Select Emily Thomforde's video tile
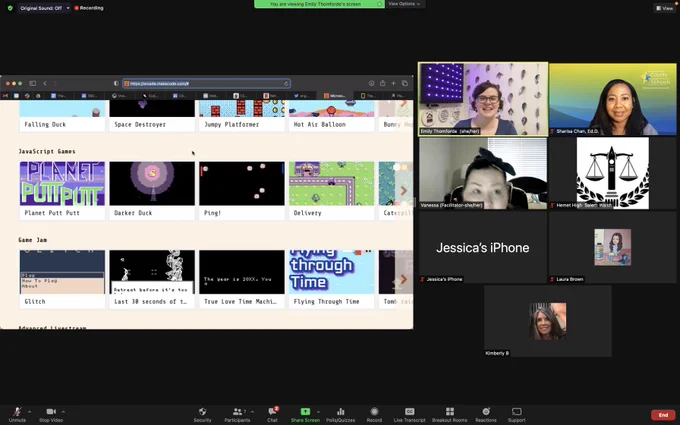Viewport: 680px width, 425px height. click(x=483, y=99)
